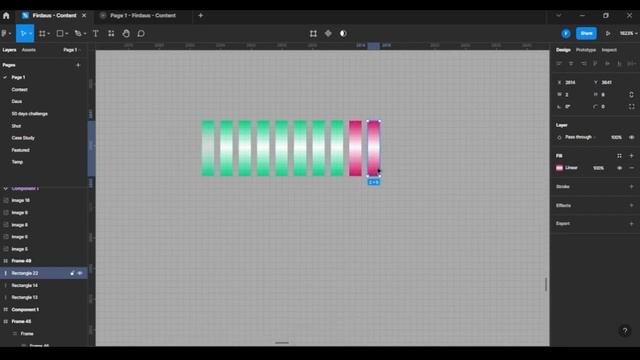The height and width of the screenshot is (360, 640).
Task: Click the align bottom icon
Action: click(619, 64)
